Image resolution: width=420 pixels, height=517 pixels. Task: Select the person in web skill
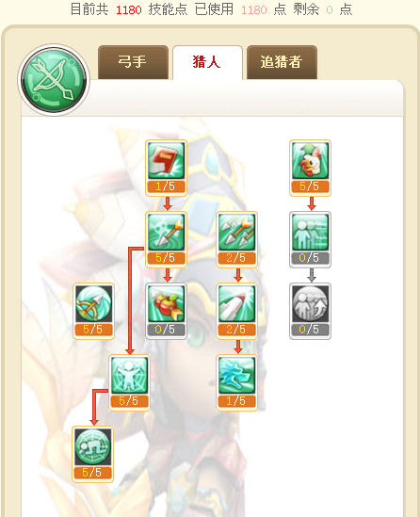[x=129, y=375]
